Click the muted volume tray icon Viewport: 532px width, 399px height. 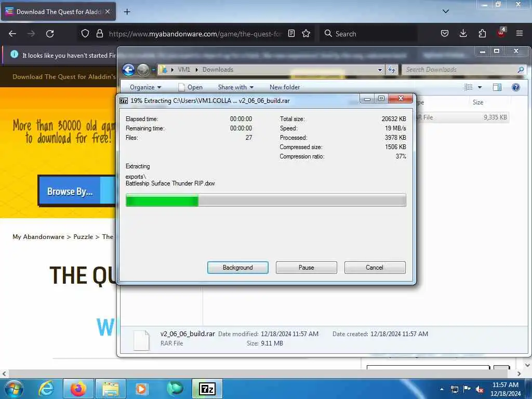tap(479, 390)
